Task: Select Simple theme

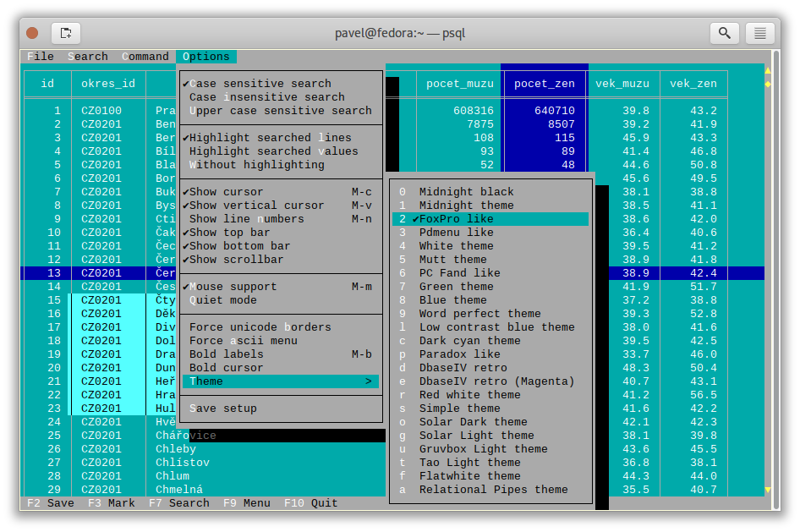Action: [x=490, y=408]
